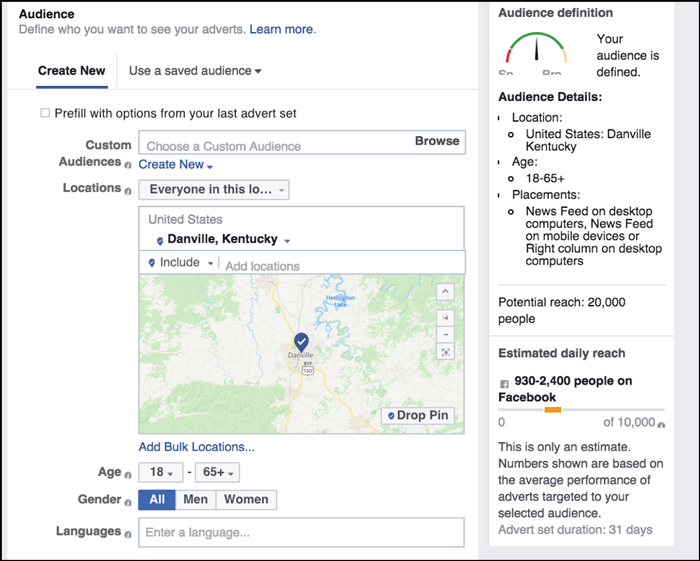
Task: Click the Drop Pin button
Action: point(418,416)
